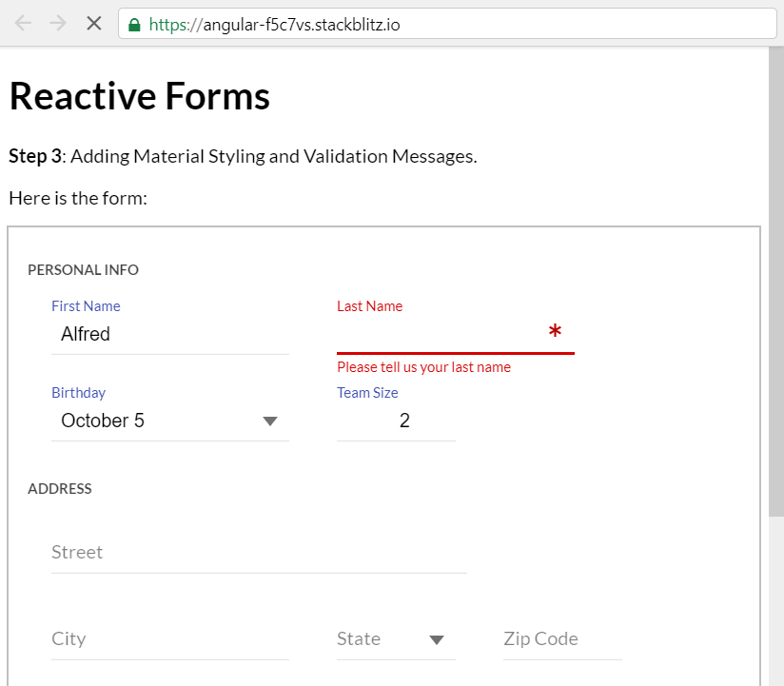Image resolution: width=784 pixels, height=686 pixels.
Task: Click the ADDRESS section heading
Action: tap(60, 489)
